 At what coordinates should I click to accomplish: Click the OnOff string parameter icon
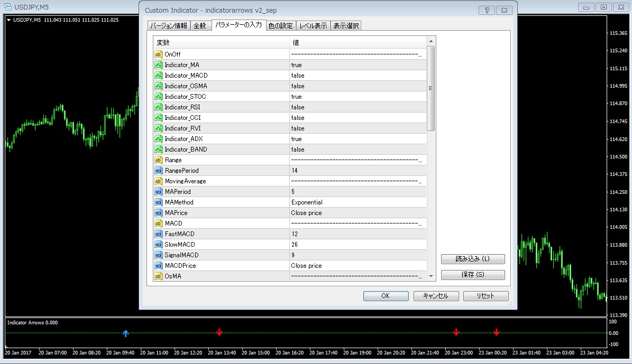[x=159, y=54]
